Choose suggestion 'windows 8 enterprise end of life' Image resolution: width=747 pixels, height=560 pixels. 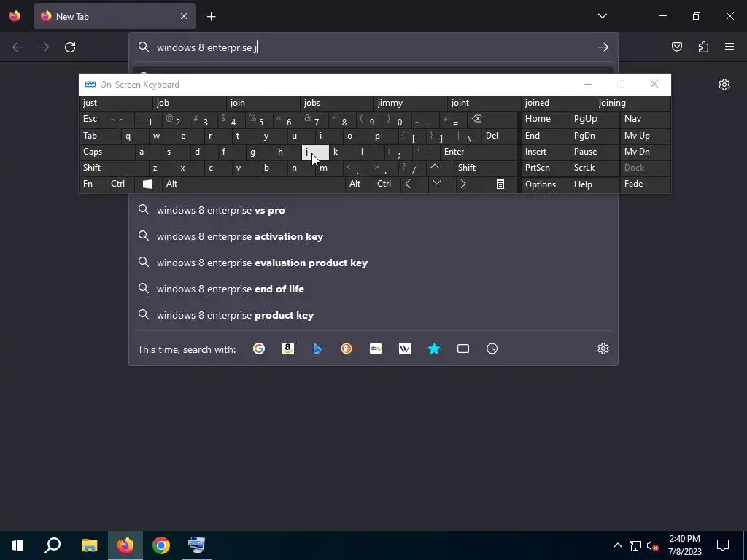373,289
